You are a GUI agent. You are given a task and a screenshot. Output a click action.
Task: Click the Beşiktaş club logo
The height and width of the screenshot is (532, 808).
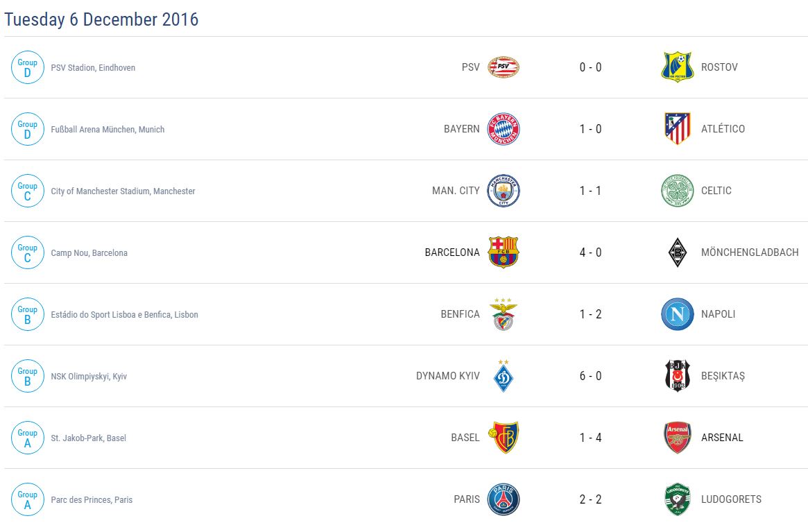(x=677, y=376)
